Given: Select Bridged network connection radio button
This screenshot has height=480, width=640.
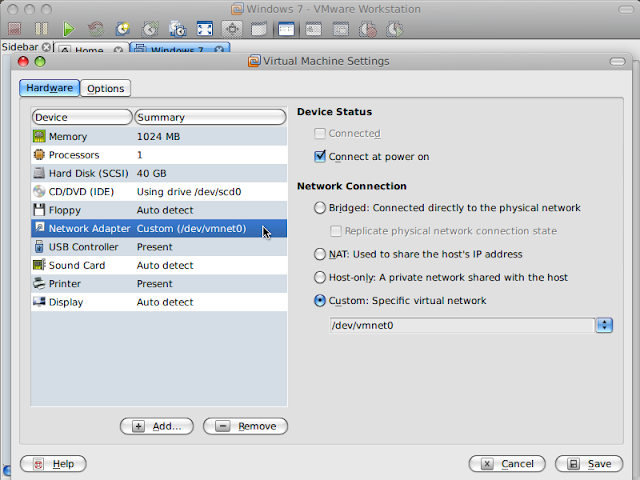Looking at the screenshot, I should (x=320, y=208).
